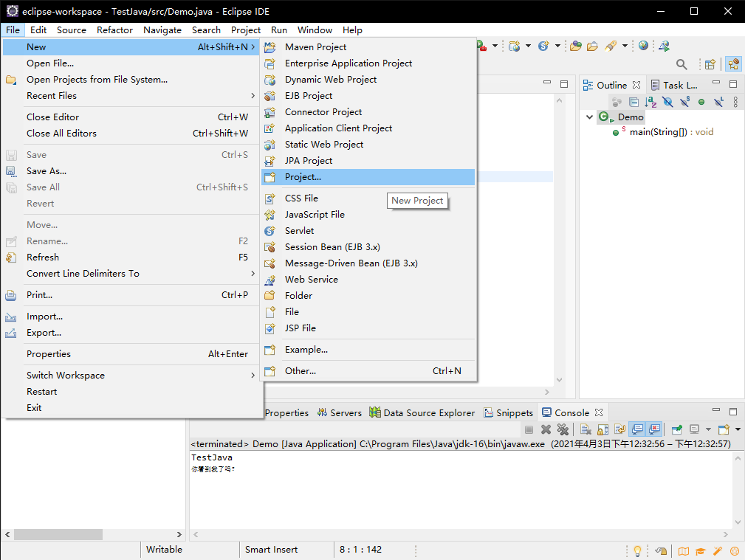Open the Outline View Menu dots
The image size is (745, 560).
(735, 102)
